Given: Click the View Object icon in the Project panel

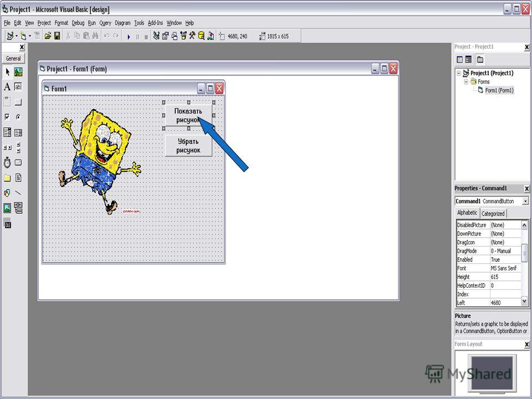Looking at the screenshot, I should point(469,60).
